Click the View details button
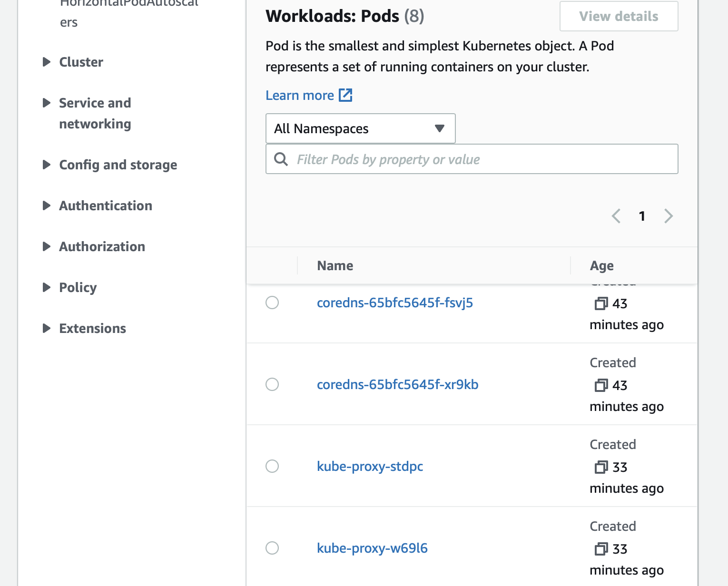 [x=619, y=16]
